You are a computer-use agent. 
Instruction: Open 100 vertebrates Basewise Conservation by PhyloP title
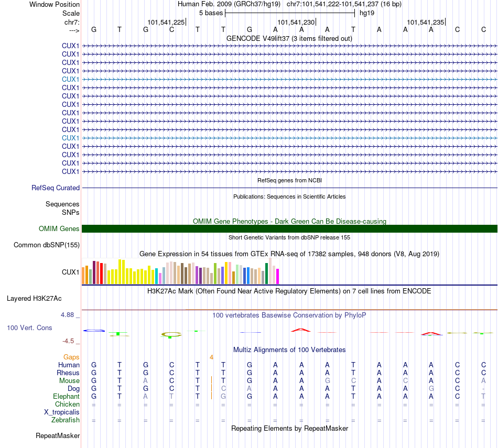(289, 315)
